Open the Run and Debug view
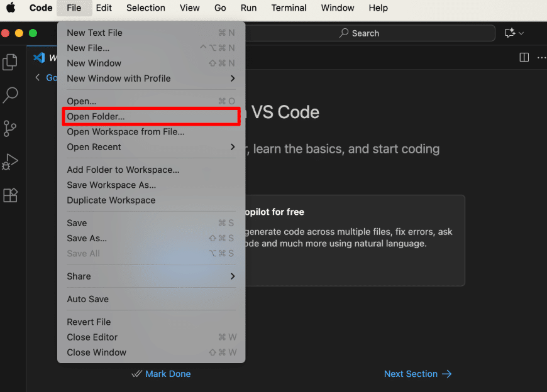Screen dimensions: 547x392 point(10,162)
